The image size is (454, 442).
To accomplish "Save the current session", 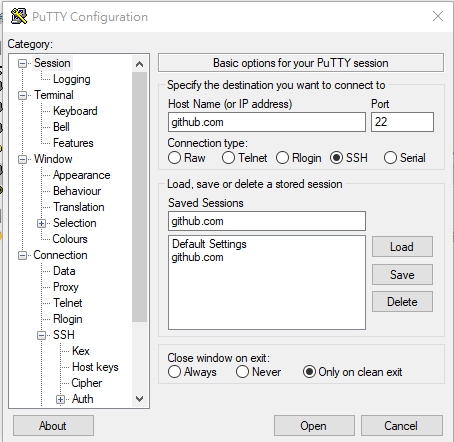I will click(402, 275).
